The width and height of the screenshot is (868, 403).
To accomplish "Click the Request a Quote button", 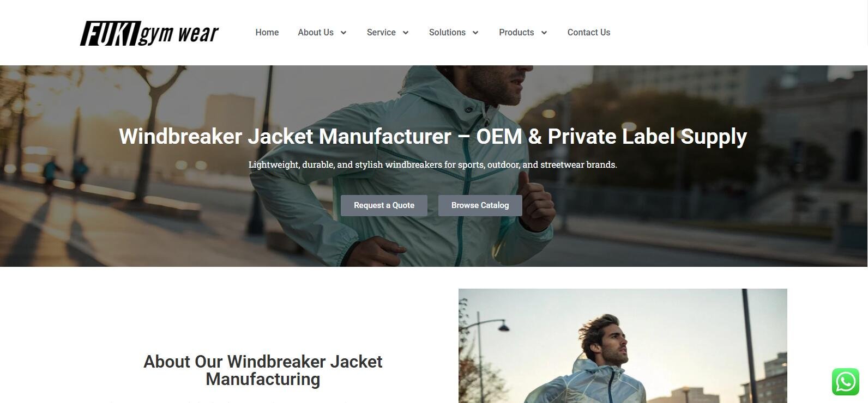I will [x=384, y=205].
